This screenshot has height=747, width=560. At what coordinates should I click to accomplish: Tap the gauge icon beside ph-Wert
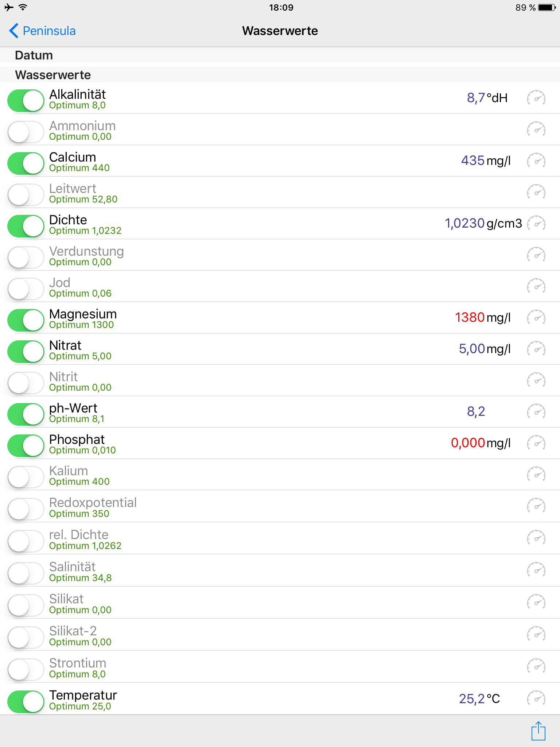tap(536, 412)
